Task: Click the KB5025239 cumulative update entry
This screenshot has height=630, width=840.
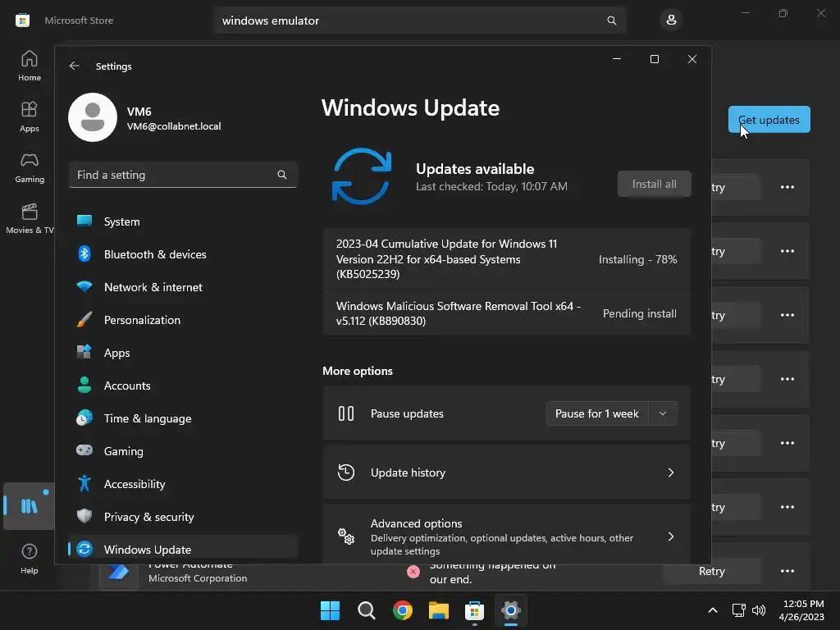Action: point(506,259)
